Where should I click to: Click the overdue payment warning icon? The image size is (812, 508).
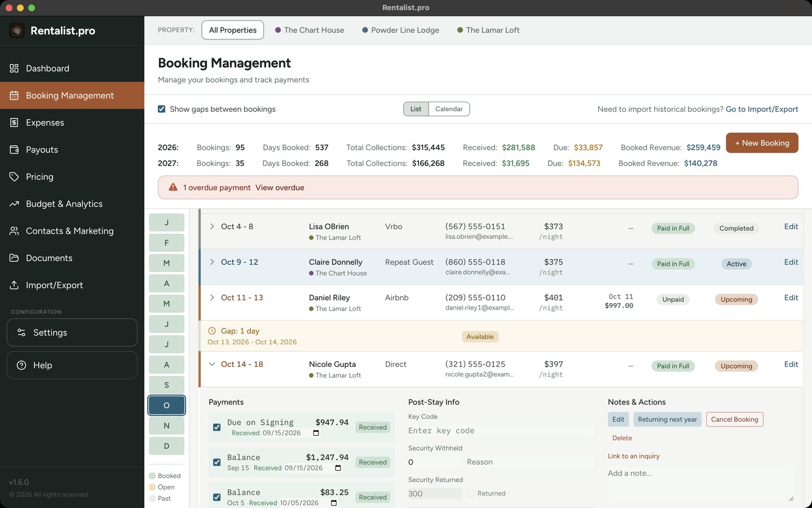[173, 187]
